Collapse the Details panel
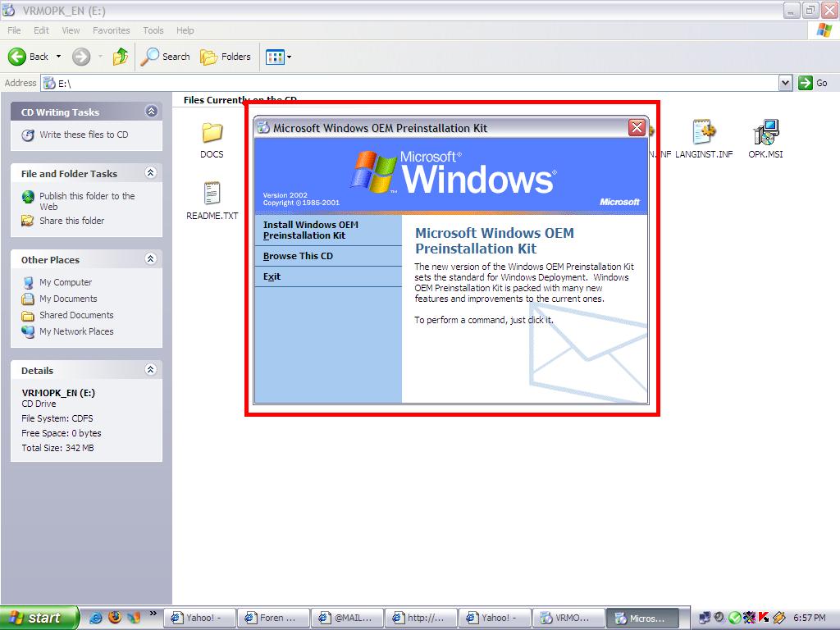 pyautogui.click(x=151, y=370)
